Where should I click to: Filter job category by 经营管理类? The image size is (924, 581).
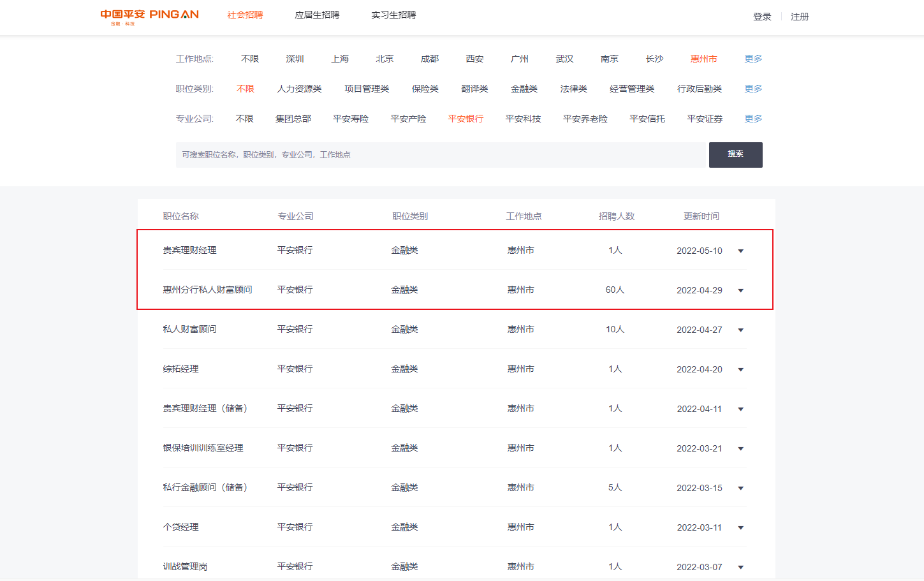(x=632, y=89)
